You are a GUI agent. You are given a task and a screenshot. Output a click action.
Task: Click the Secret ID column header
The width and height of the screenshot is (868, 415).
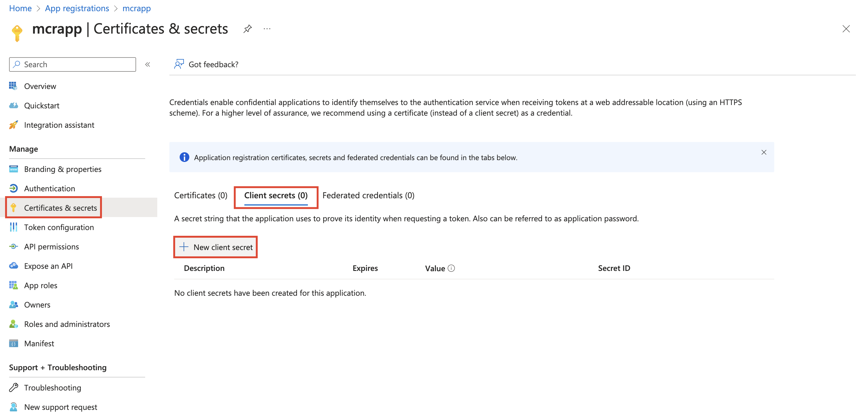[614, 268]
